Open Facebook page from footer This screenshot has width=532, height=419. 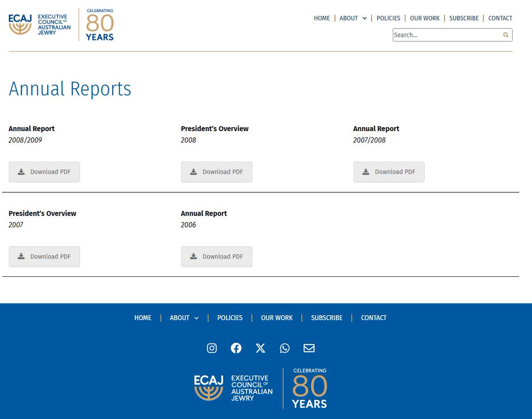click(236, 348)
